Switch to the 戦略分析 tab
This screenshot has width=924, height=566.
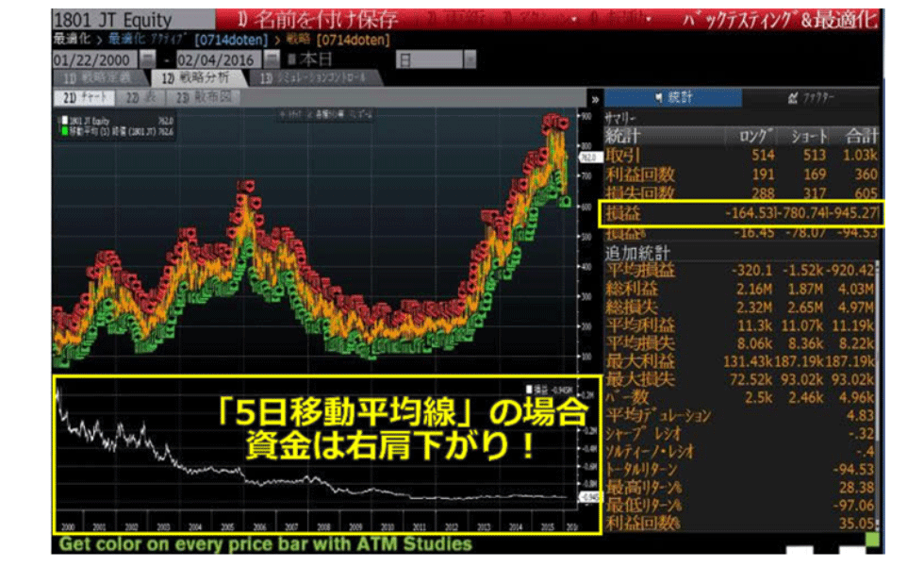[x=193, y=78]
